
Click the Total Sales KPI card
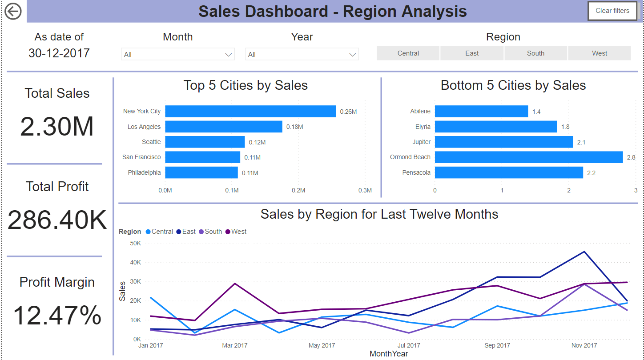pyautogui.click(x=57, y=111)
